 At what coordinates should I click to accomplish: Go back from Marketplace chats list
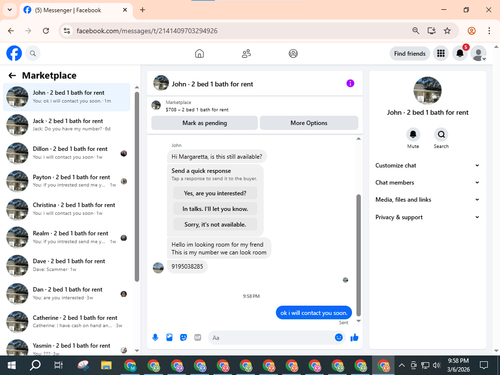[x=12, y=76]
